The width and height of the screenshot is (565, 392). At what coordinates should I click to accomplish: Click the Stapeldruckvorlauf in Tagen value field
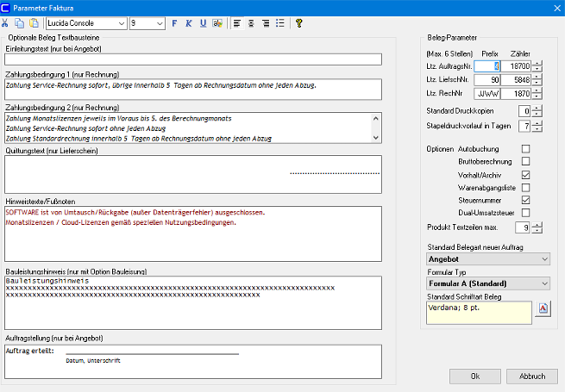[524, 127]
